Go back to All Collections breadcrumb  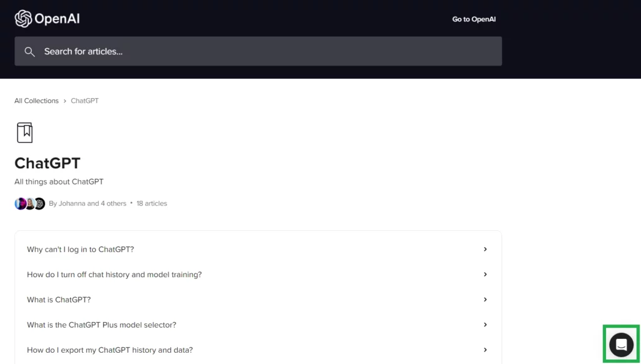coord(36,101)
